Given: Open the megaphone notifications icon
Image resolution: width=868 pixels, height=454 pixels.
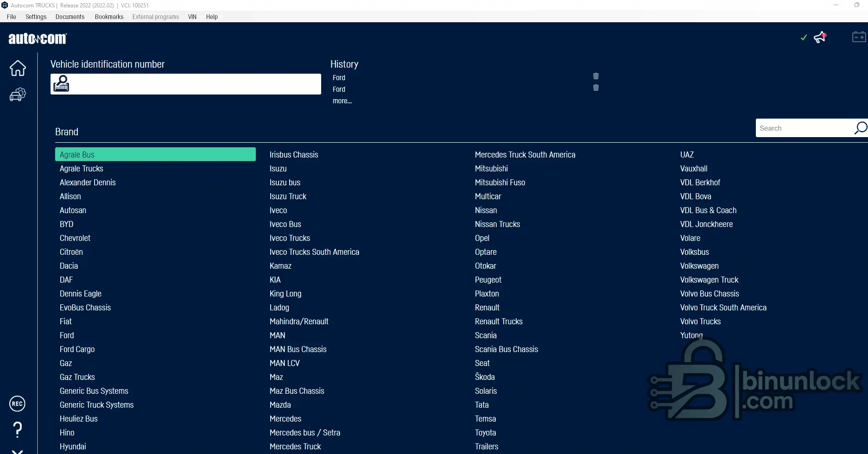Looking at the screenshot, I should (820, 37).
